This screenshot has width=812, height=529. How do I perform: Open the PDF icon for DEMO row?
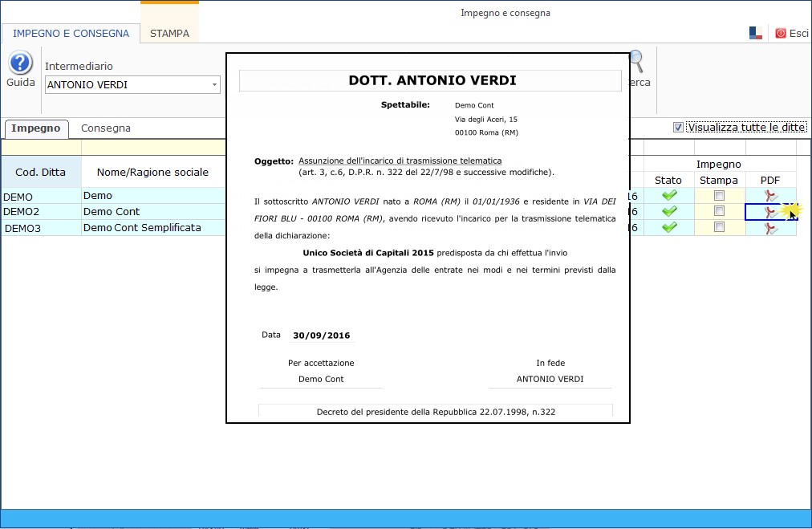[770, 196]
